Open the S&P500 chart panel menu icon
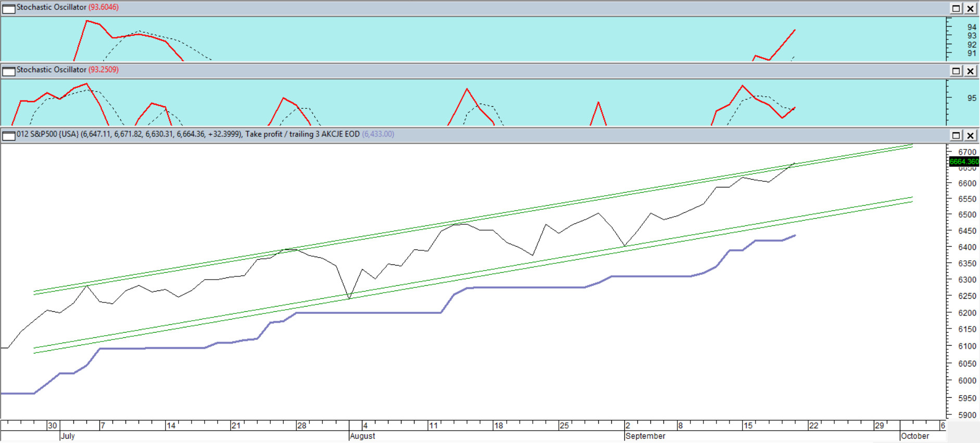This screenshot has height=443, width=980. coord(9,136)
